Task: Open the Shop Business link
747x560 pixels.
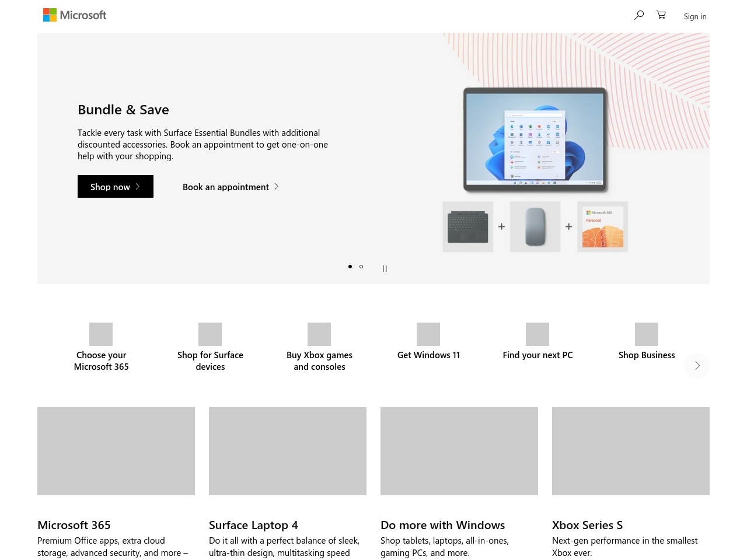Action: [647, 355]
